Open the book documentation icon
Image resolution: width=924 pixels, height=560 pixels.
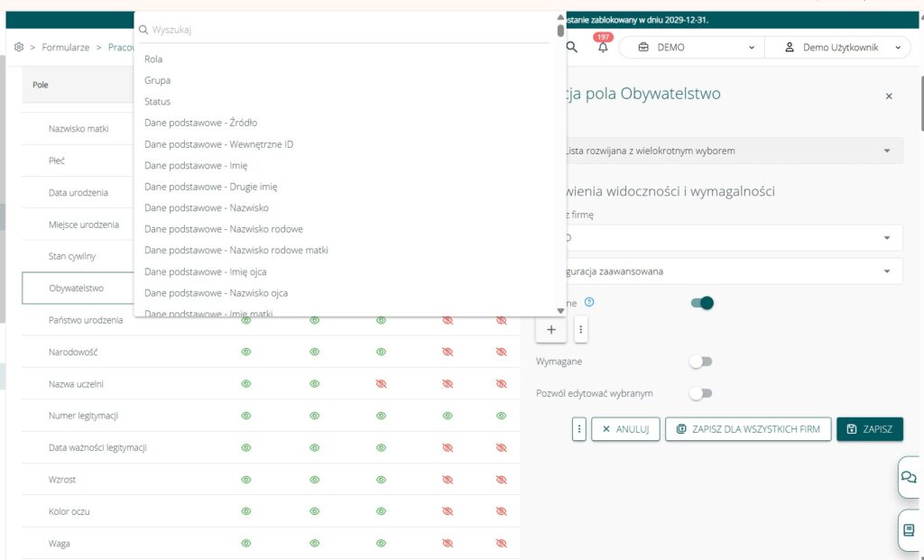pyautogui.click(x=909, y=530)
